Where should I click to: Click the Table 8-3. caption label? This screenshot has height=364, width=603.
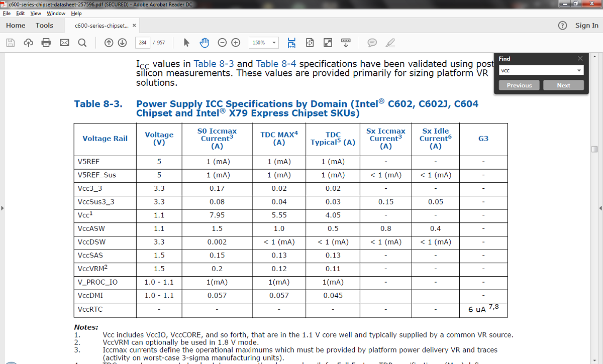click(x=98, y=104)
